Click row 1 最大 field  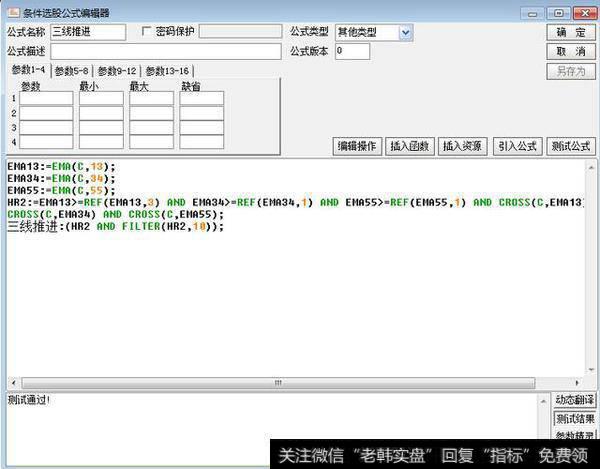tap(152, 98)
